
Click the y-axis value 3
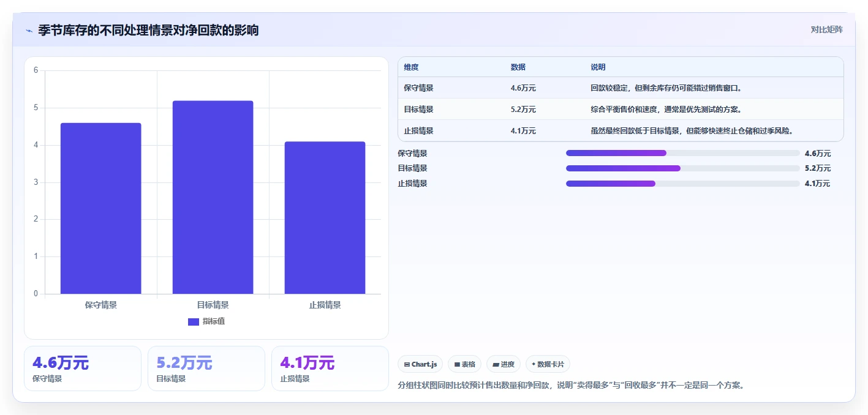click(36, 182)
